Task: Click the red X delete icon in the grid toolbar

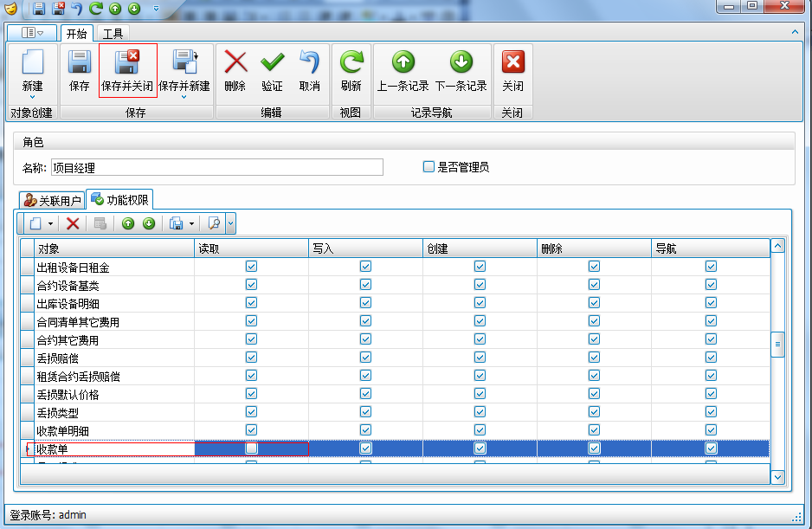Action: (73, 223)
